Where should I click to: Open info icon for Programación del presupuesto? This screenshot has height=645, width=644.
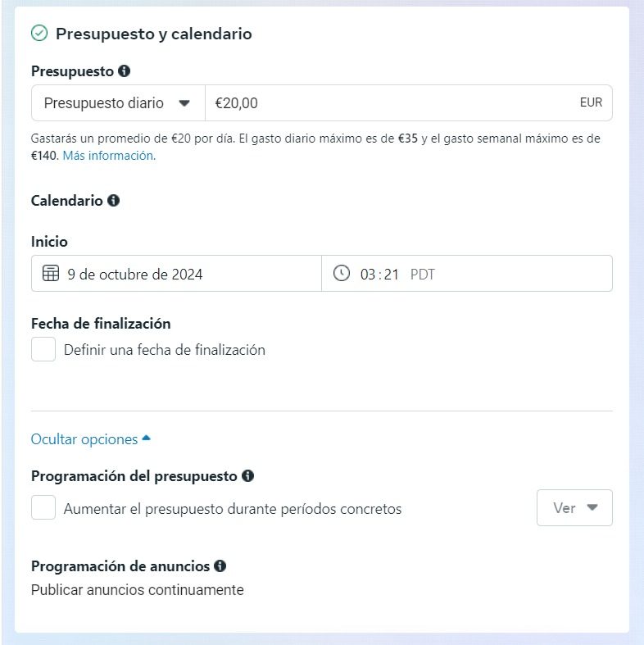pyautogui.click(x=247, y=475)
